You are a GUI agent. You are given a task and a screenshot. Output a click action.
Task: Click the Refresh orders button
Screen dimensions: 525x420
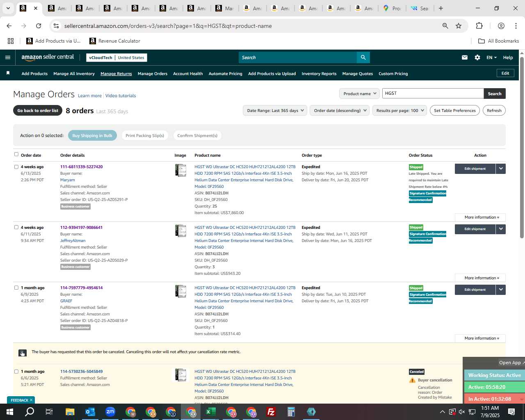pyautogui.click(x=494, y=110)
